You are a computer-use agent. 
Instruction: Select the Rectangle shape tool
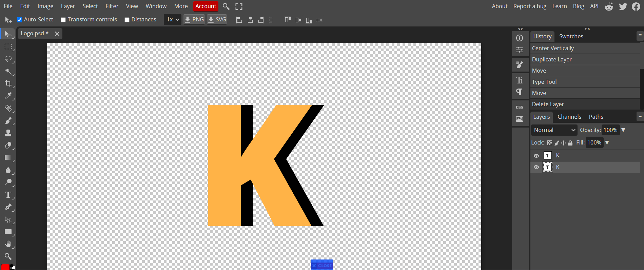click(8, 232)
